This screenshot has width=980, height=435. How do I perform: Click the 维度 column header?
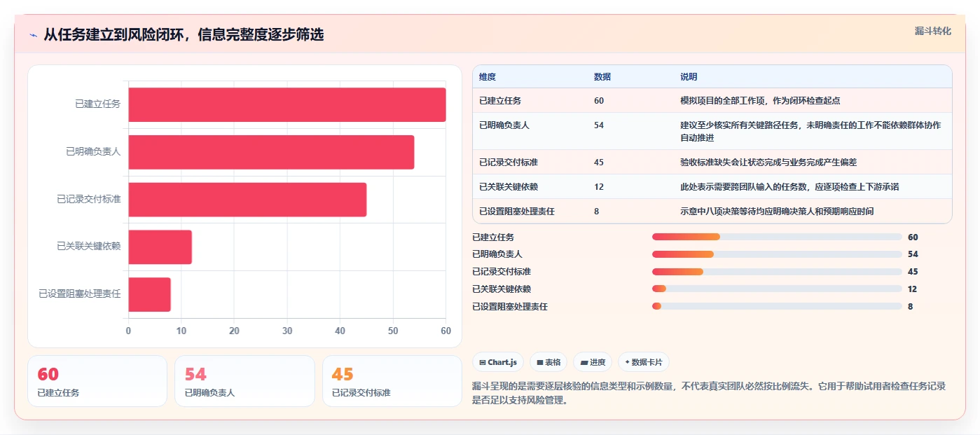(488, 77)
